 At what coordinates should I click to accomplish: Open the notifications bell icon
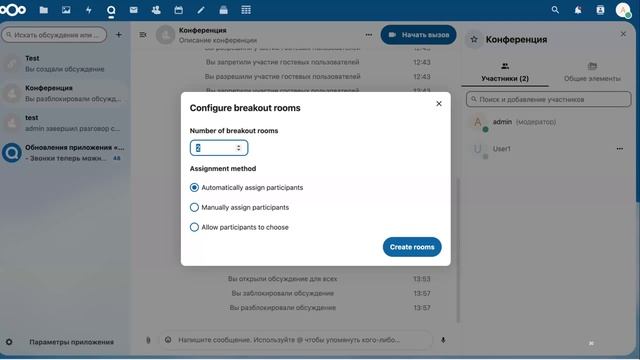[x=578, y=10]
